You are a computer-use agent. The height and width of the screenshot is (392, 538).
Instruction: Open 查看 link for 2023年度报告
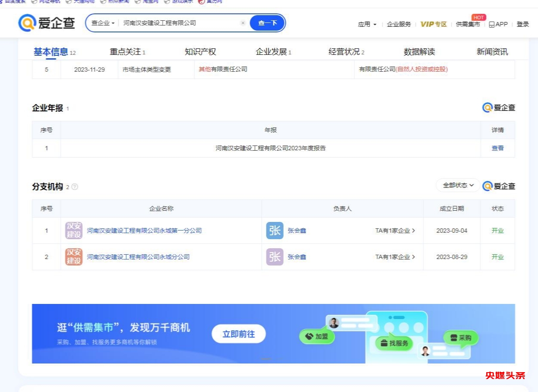coord(497,148)
